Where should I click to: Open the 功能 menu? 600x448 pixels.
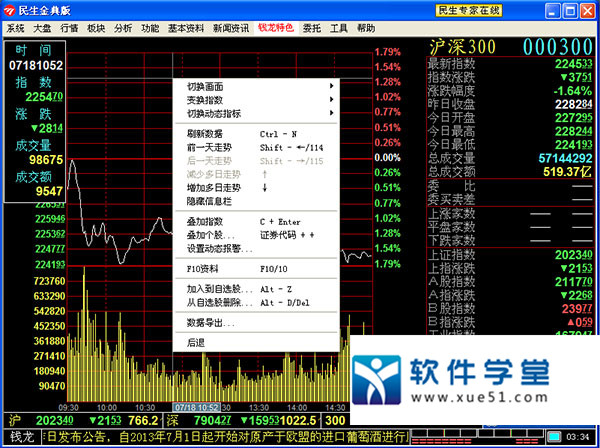click(x=150, y=28)
